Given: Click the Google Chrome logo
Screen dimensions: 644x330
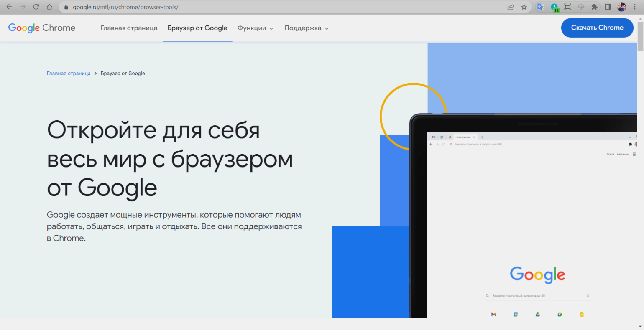Looking at the screenshot, I should coord(42,28).
